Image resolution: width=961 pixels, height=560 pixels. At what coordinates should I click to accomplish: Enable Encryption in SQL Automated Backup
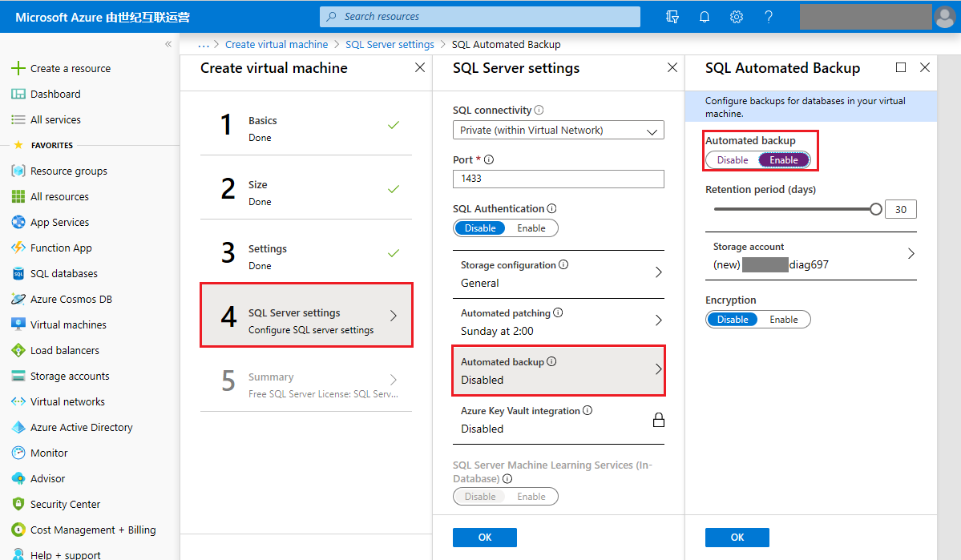pyautogui.click(x=783, y=320)
